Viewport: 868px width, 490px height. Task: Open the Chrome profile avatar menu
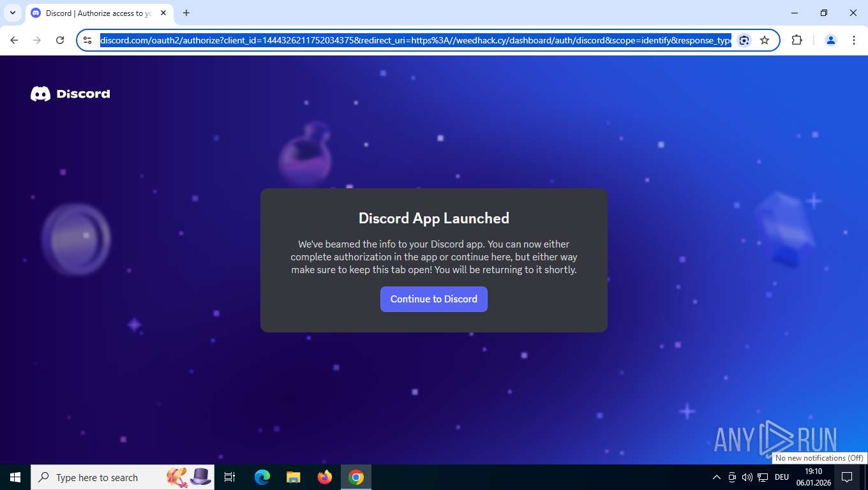831,40
